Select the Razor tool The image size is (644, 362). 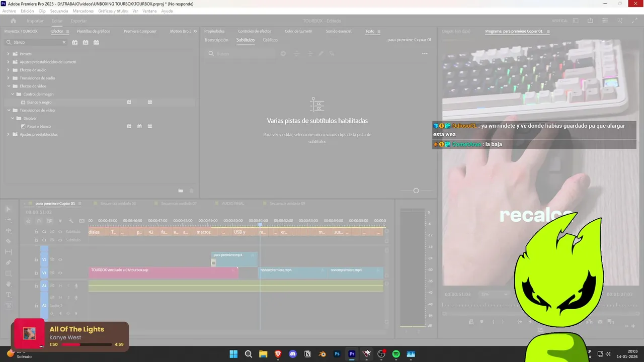click(9, 241)
